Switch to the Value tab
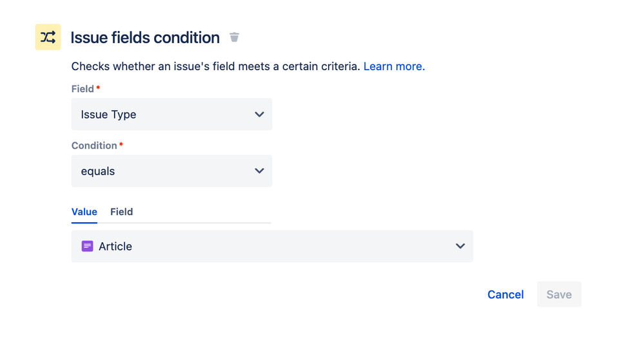Image resolution: width=644 pixels, height=338 pixels. click(84, 212)
